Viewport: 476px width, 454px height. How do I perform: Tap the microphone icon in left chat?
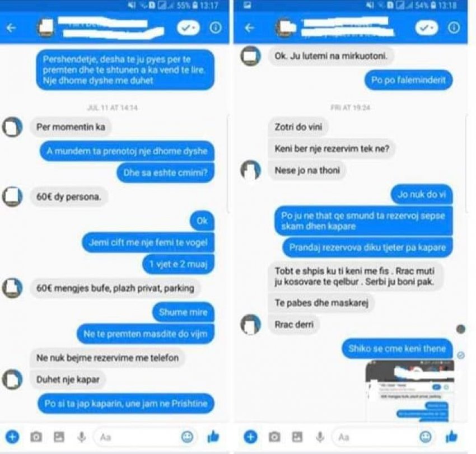[81, 437]
